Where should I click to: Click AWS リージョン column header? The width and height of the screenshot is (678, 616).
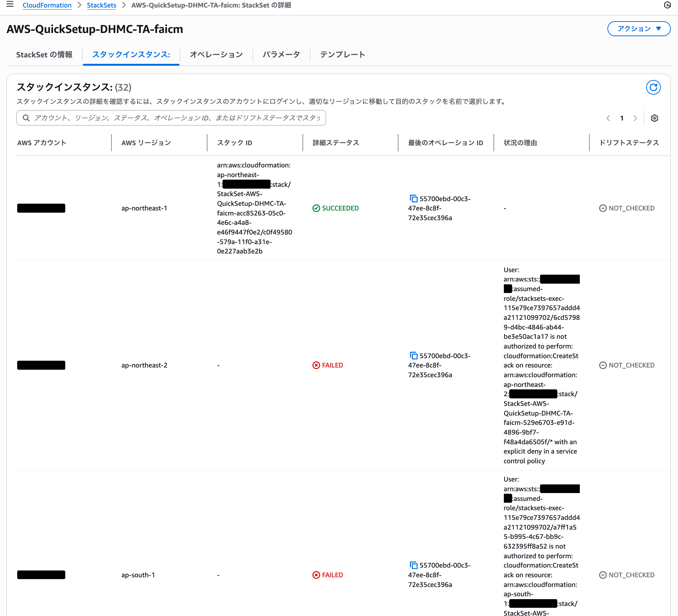[x=146, y=143]
